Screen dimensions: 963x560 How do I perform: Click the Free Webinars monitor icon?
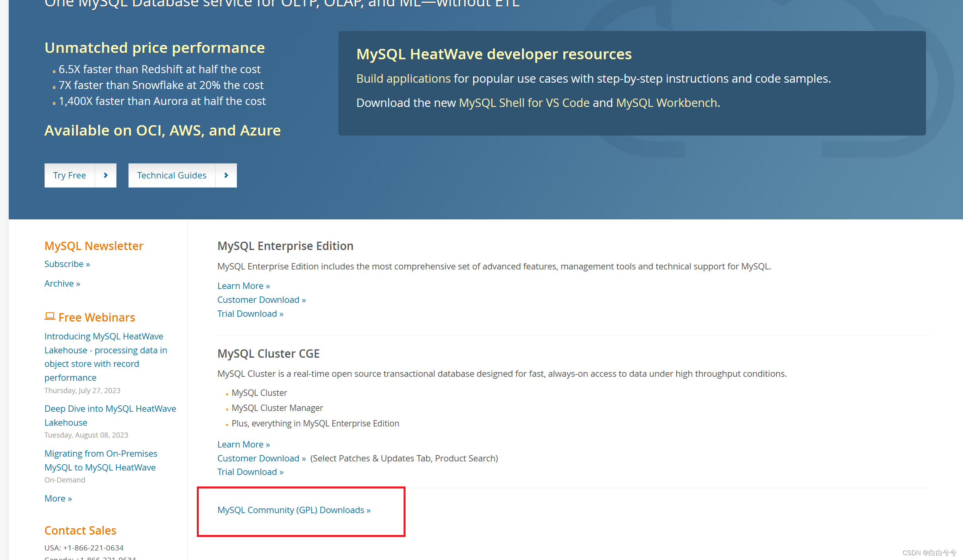pyautogui.click(x=50, y=317)
